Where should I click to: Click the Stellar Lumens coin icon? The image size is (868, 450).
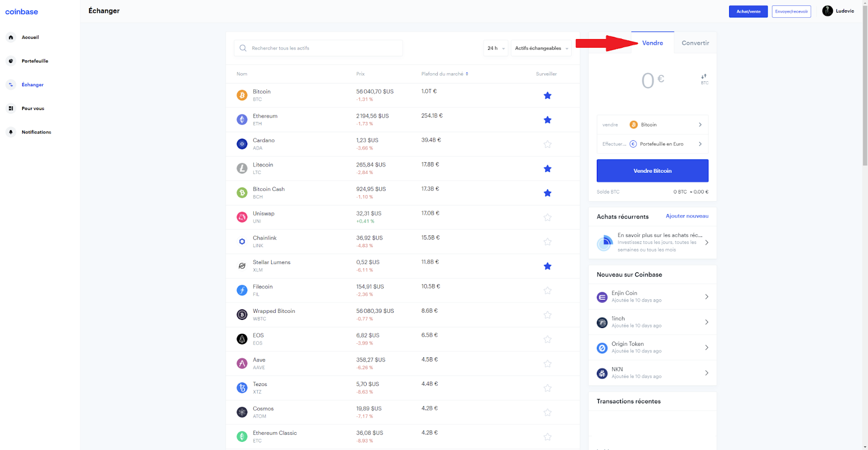(x=242, y=266)
